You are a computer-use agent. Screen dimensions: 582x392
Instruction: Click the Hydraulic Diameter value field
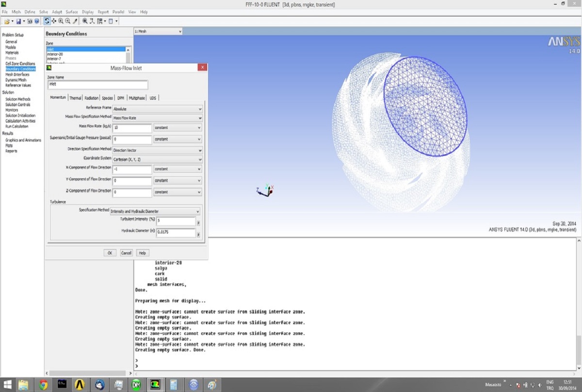click(x=175, y=233)
